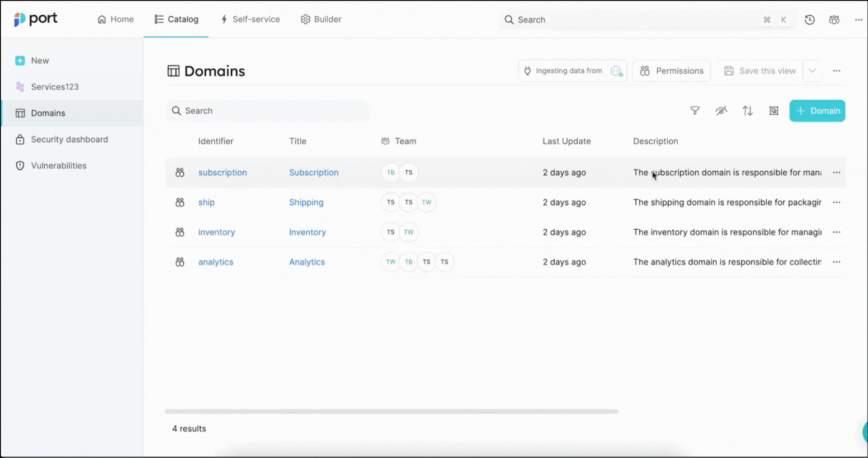Click the Domains table search field

point(268,111)
